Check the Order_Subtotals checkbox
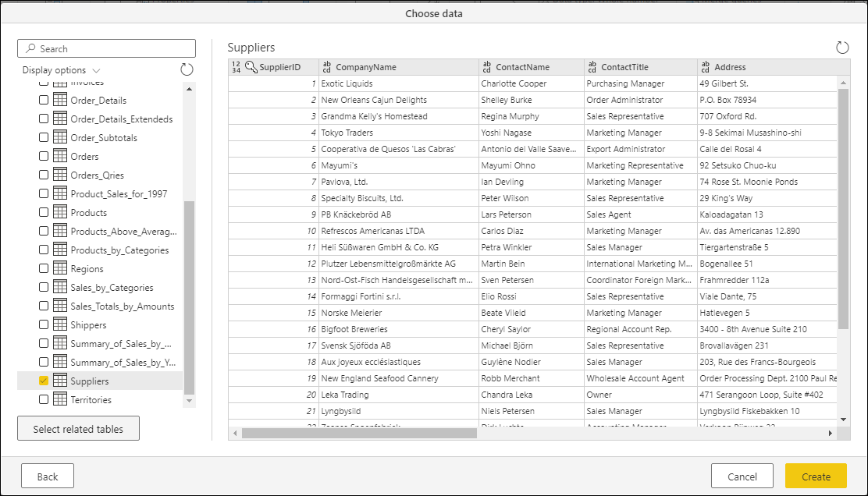The width and height of the screenshot is (868, 496). (44, 137)
